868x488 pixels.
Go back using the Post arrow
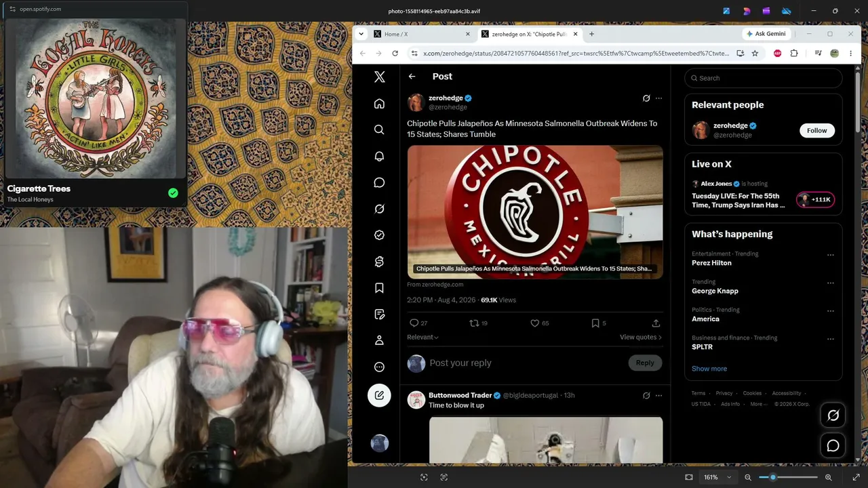(412, 77)
